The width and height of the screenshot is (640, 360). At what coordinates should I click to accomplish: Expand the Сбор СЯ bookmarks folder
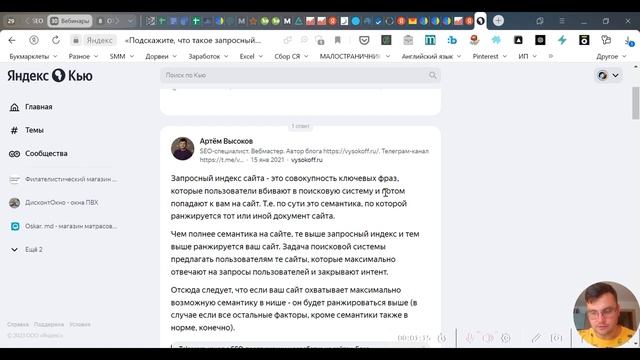click(x=291, y=56)
